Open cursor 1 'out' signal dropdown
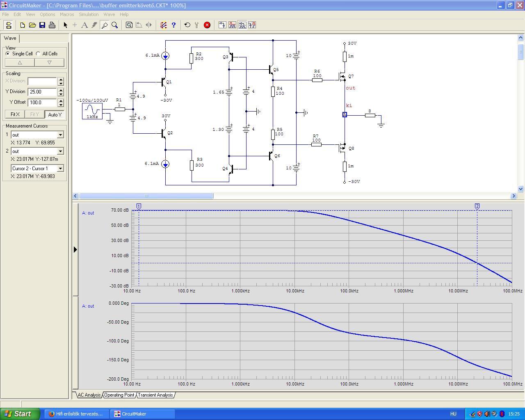The width and height of the screenshot is (525, 420). click(60, 135)
